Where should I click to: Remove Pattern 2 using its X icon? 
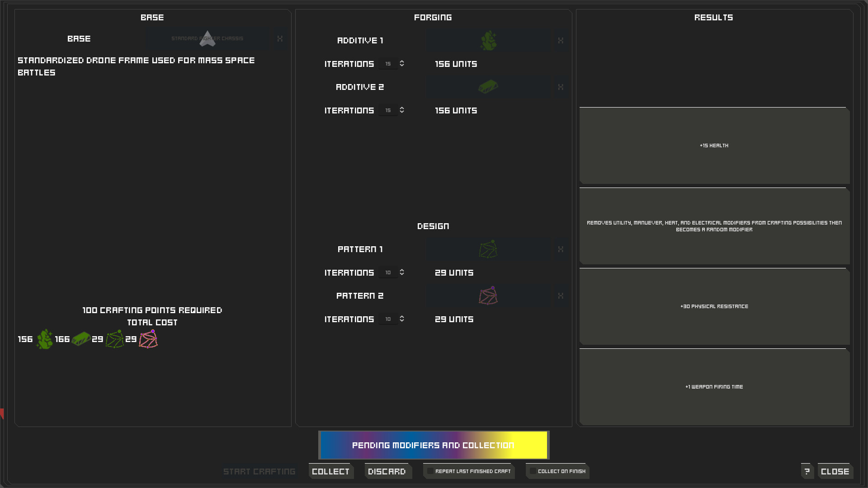(x=561, y=296)
